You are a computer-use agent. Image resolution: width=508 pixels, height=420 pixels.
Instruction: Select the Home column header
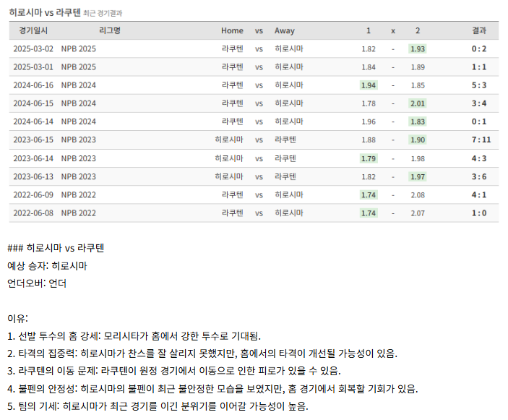pos(232,30)
